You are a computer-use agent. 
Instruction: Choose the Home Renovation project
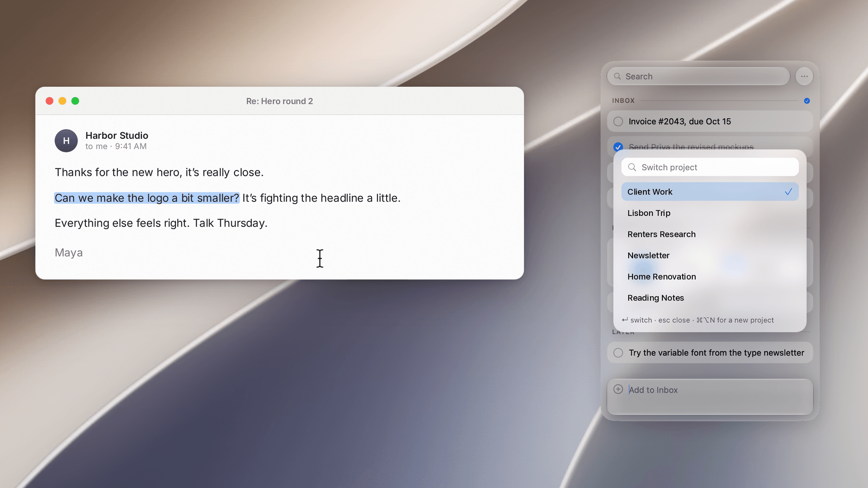pos(710,277)
